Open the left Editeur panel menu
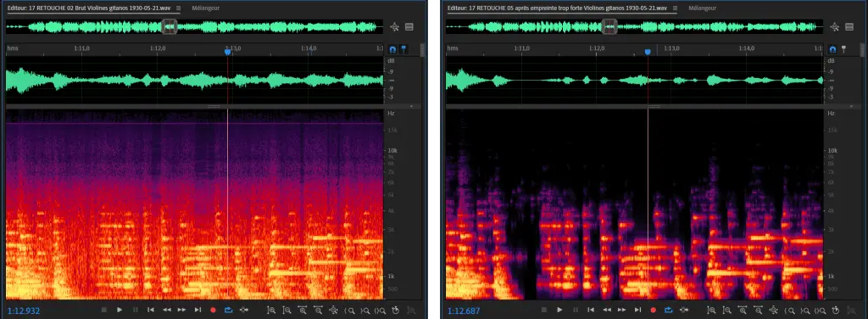This screenshot has width=868, height=319. point(179,8)
